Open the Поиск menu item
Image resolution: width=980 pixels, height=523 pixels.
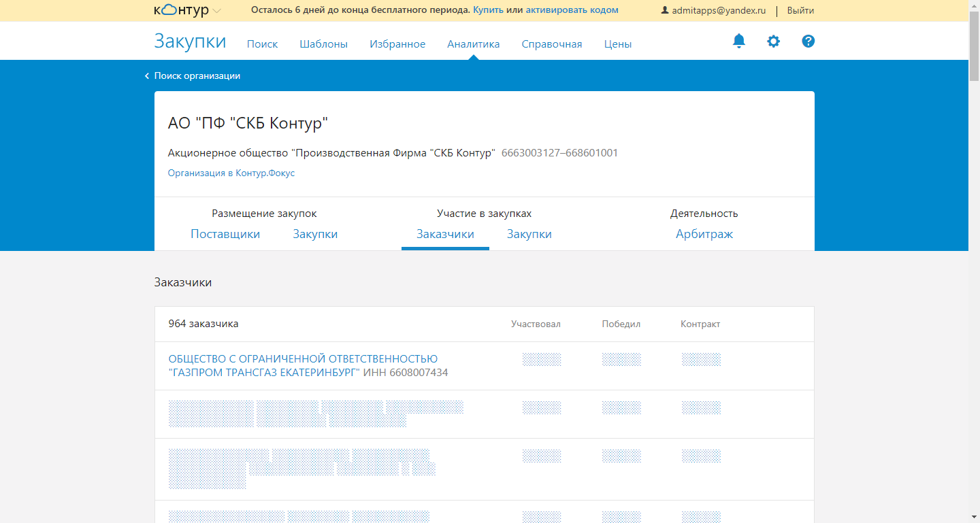coord(262,44)
